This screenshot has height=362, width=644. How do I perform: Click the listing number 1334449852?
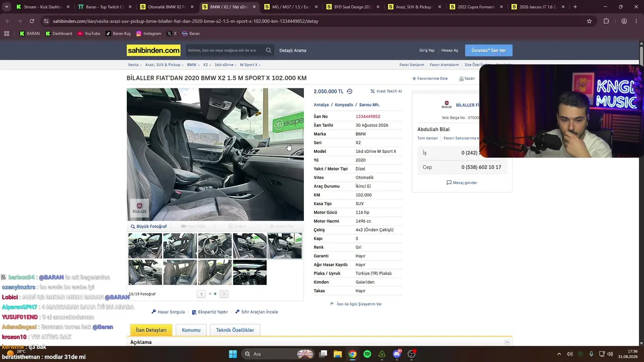pyautogui.click(x=368, y=117)
